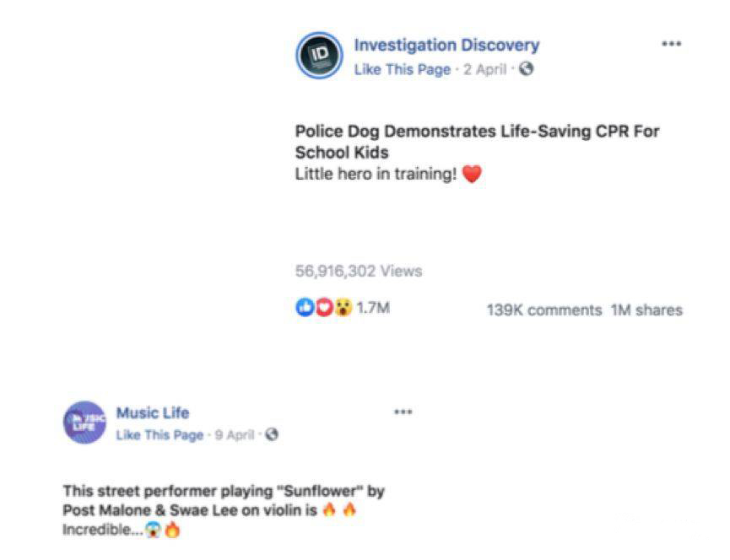This screenshot has height=560, width=730.
Task: View the 139K comments
Action: point(544,310)
